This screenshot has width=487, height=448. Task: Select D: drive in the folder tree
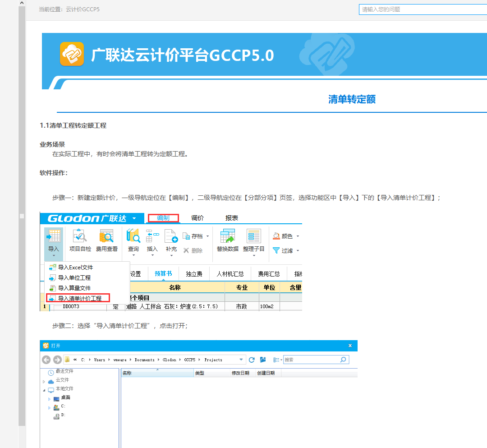click(63, 415)
